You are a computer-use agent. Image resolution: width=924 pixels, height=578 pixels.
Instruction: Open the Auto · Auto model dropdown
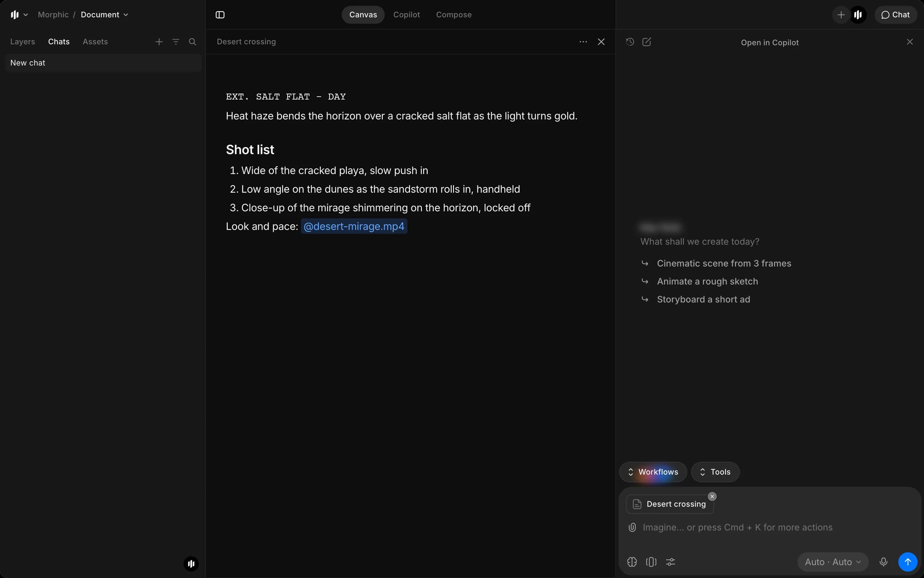833,562
